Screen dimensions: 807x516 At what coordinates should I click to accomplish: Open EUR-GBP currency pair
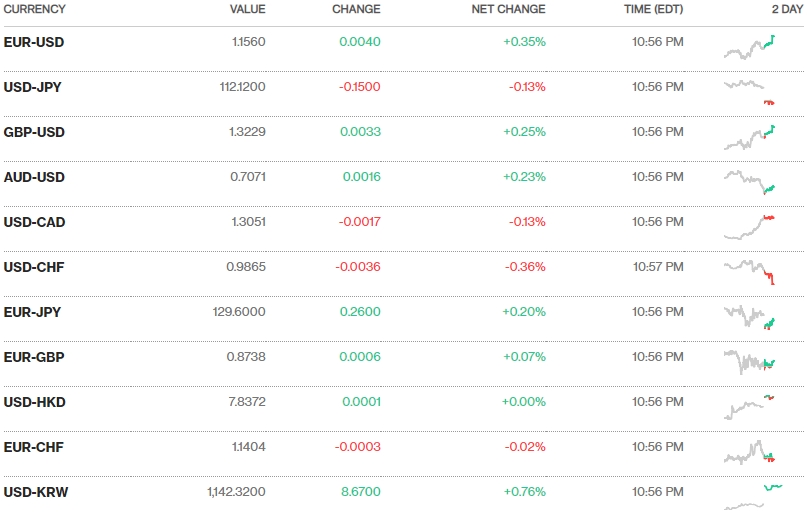point(34,357)
